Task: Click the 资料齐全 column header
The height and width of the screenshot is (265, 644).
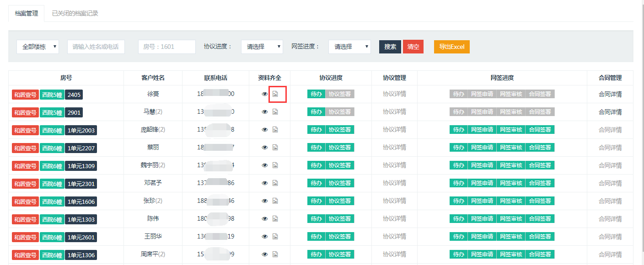Action: (269, 78)
